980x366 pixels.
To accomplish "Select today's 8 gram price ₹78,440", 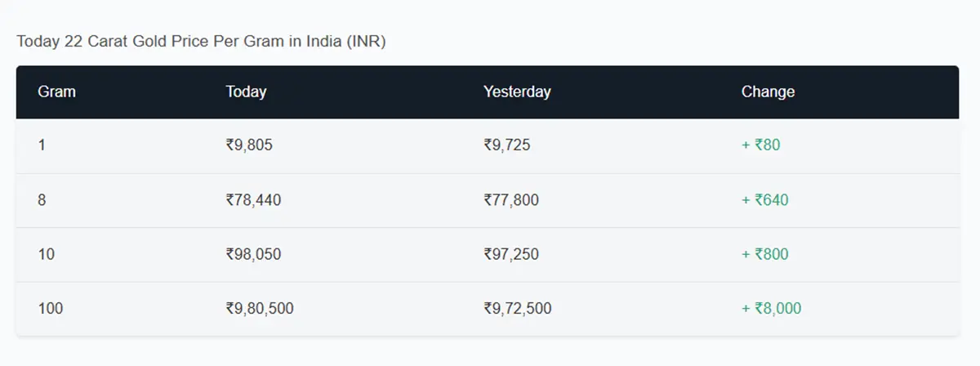I will tap(253, 200).
